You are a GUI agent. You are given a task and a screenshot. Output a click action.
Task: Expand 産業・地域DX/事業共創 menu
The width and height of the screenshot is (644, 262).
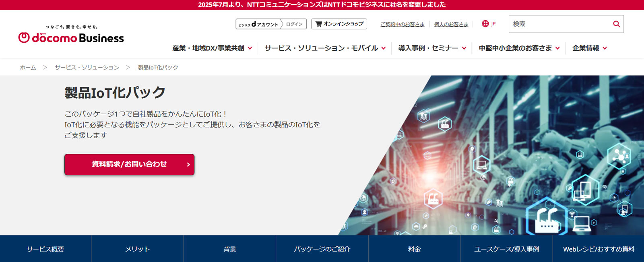(x=212, y=48)
